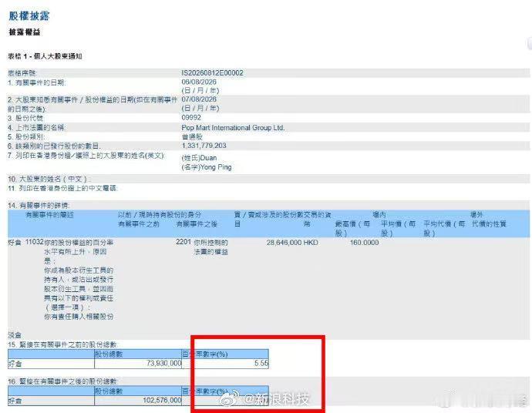This screenshot has height=413, width=532.
Task: Click the awareness date 07/08/2026
Action: click(x=199, y=99)
